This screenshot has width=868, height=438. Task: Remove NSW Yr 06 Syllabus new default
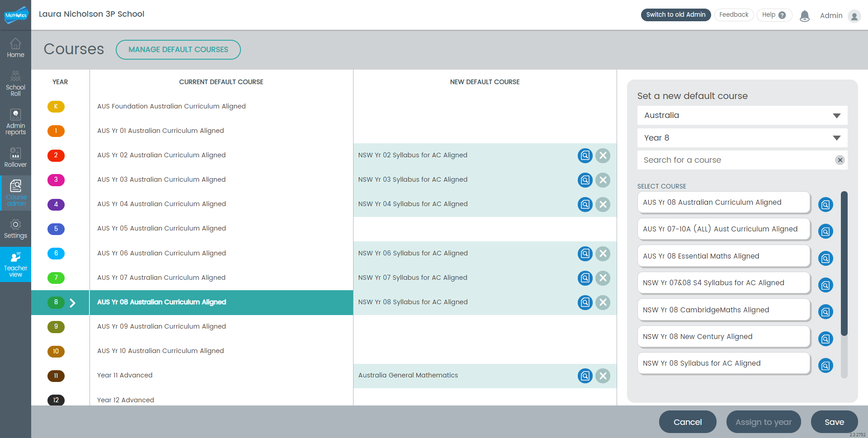(603, 254)
